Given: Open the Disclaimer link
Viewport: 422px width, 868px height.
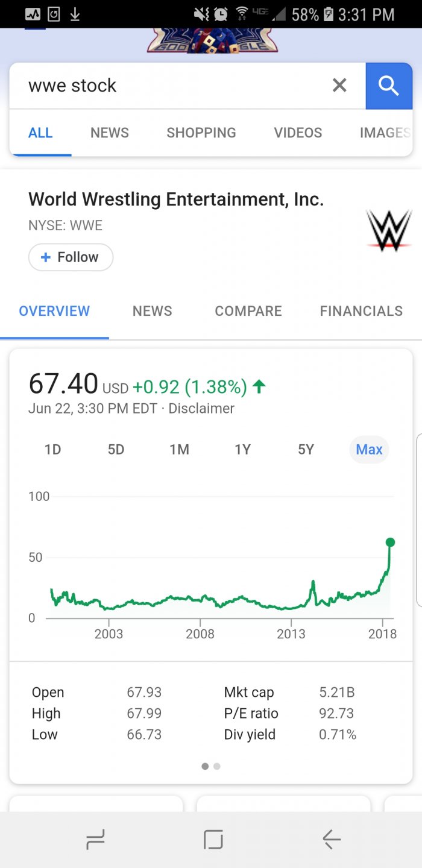Looking at the screenshot, I should point(201,409).
